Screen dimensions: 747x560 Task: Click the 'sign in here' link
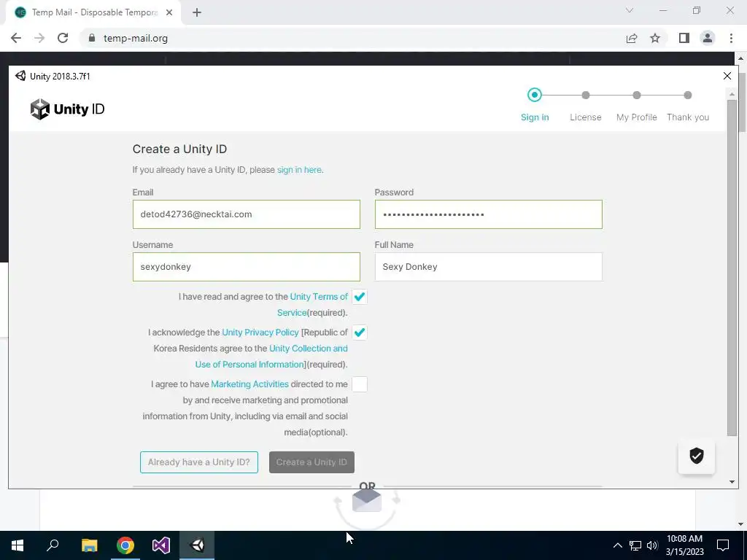pyautogui.click(x=299, y=170)
